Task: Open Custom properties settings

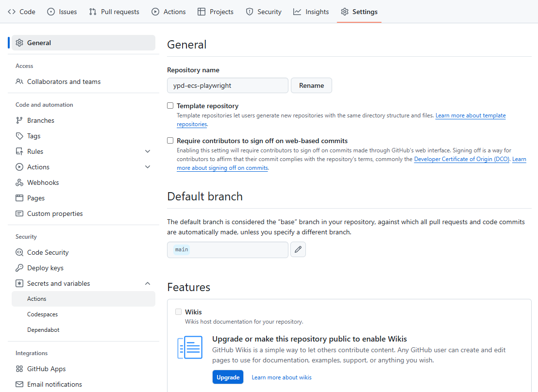Action: pyautogui.click(x=84, y=213)
